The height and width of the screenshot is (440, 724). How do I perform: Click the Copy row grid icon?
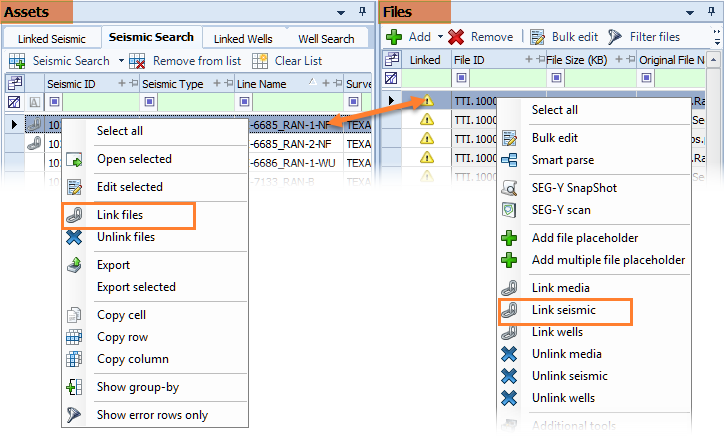coord(74,337)
